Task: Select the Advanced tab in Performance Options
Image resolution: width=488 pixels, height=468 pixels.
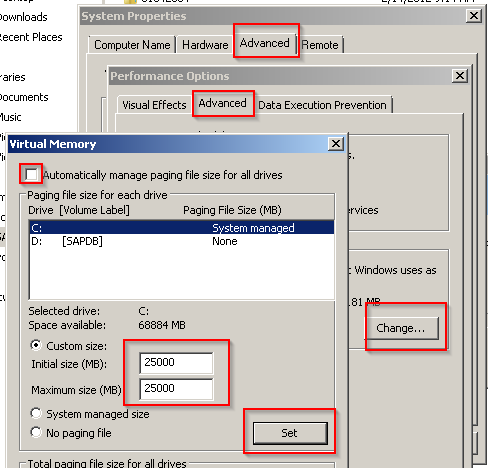Action: coord(223,103)
